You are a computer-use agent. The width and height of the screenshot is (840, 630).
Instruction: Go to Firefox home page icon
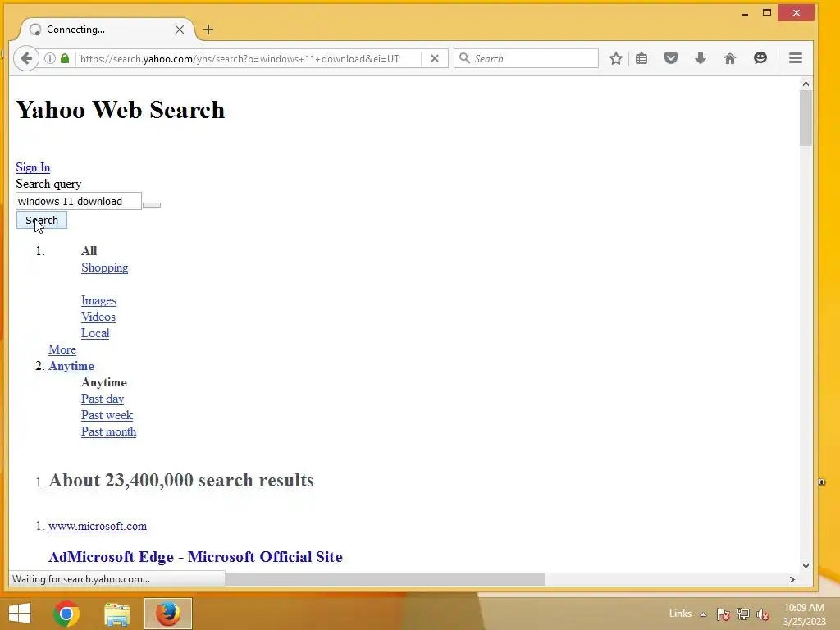[x=729, y=58]
